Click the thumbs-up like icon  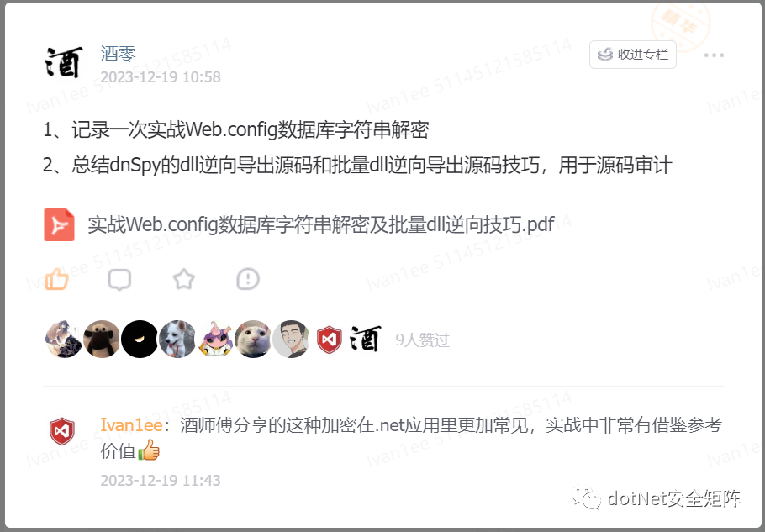[x=57, y=279]
